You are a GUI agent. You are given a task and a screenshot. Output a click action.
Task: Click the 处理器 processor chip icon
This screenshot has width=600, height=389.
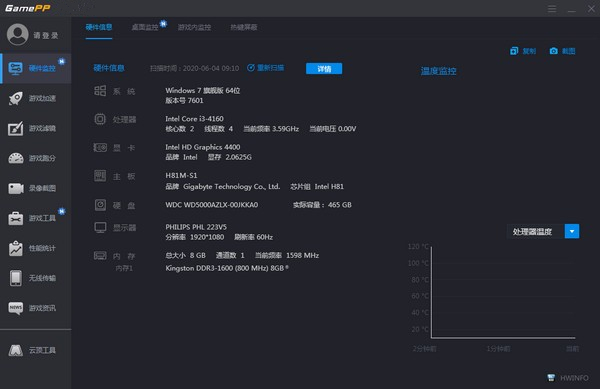[100, 119]
